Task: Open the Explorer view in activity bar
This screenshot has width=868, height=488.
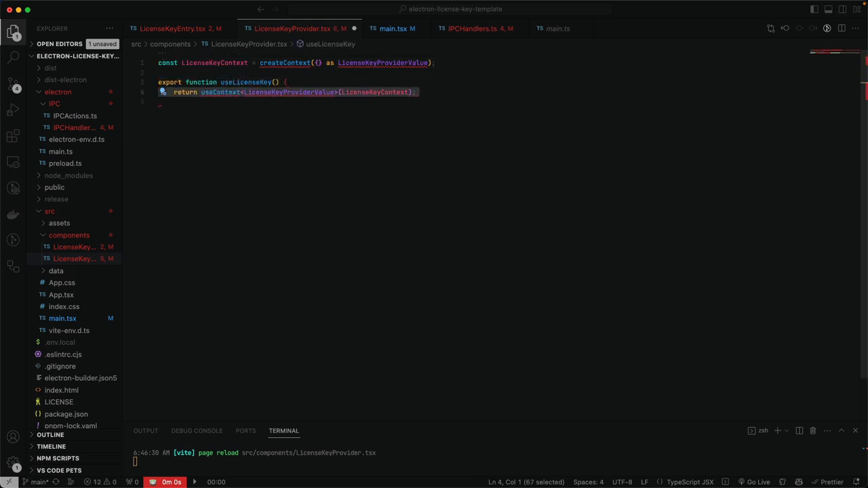Action: point(13,32)
